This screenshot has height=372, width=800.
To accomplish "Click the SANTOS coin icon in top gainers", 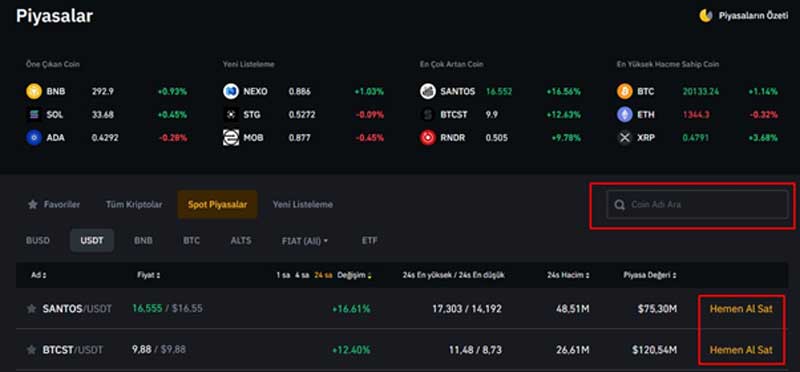I will [428, 92].
